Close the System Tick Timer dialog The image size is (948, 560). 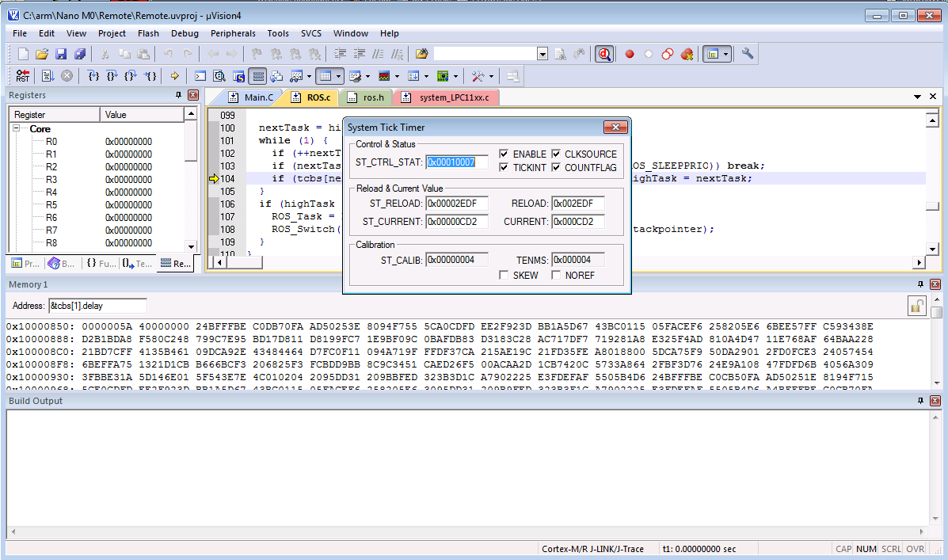(615, 127)
